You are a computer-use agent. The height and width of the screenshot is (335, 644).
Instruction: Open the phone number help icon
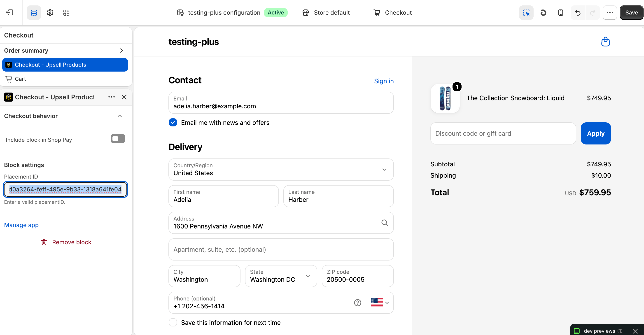point(357,303)
